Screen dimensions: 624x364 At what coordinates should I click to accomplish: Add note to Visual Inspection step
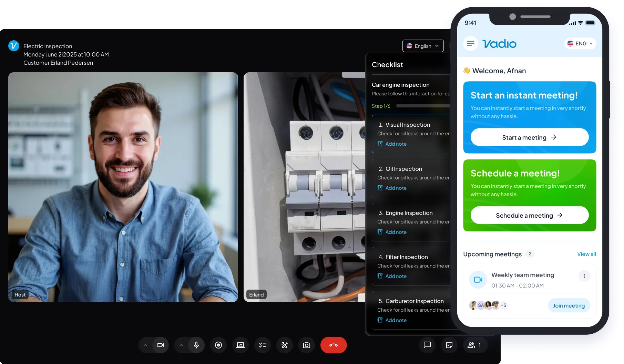tap(392, 144)
